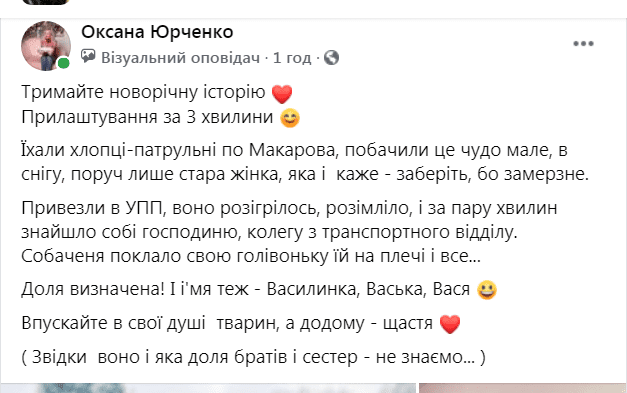Viewport: 627px width, 393px height.
Task: Open the "1 год" post timestamp
Action: pos(292,58)
